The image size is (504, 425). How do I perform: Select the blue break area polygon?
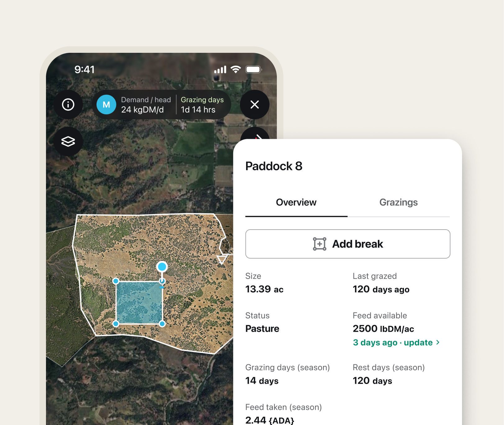139,302
